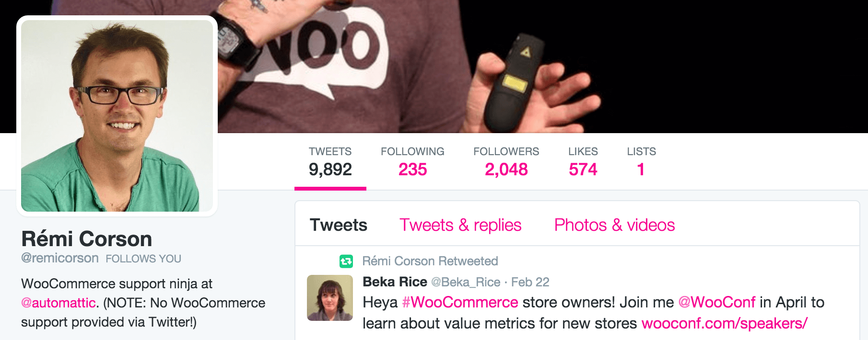Show the 2,048 FOLLOWERS list

coord(506,162)
